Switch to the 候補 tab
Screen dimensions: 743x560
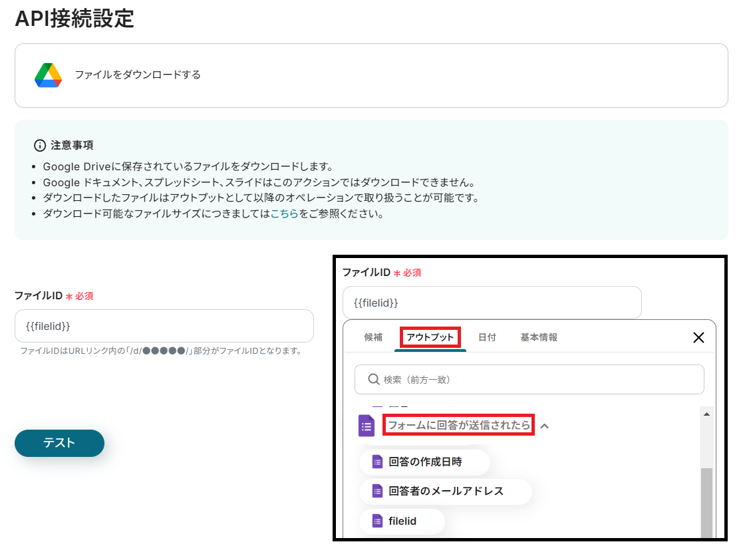pyautogui.click(x=373, y=337)
